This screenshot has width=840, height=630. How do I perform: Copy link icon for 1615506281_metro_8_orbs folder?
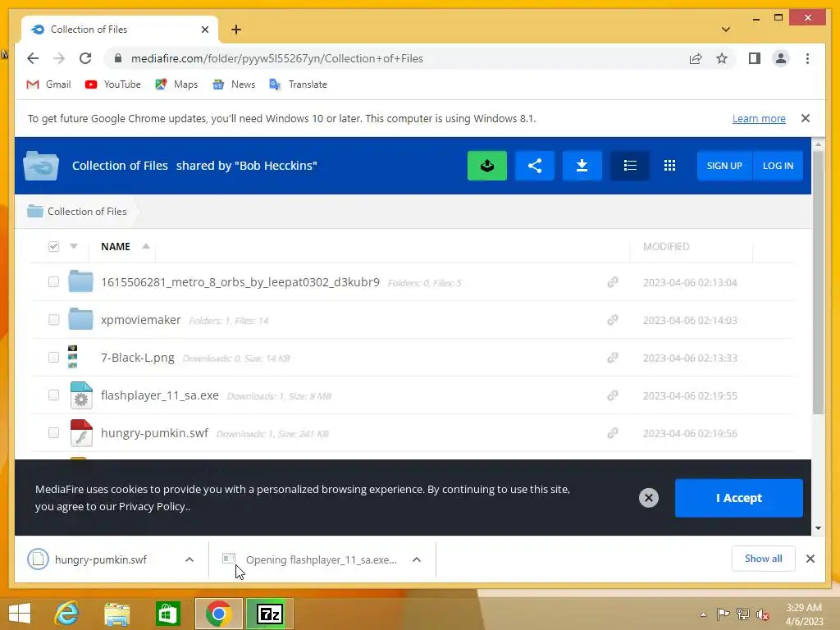[612, 282]
